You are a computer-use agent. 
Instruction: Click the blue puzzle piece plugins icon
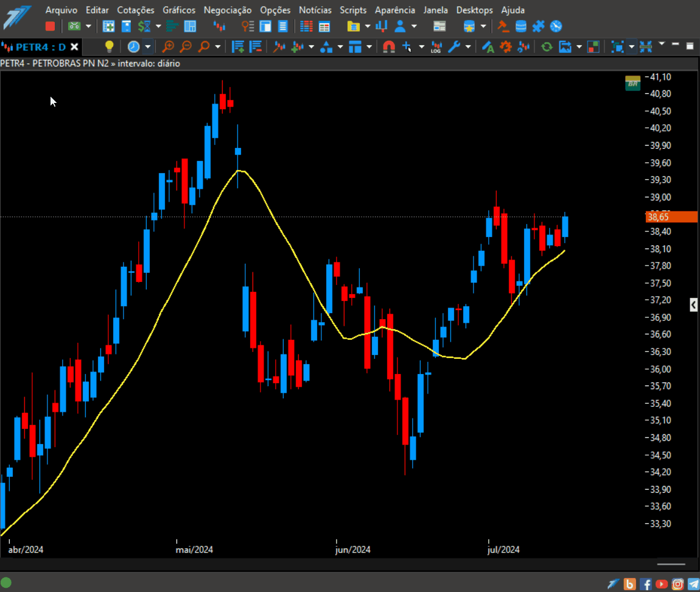coord(539,26)
